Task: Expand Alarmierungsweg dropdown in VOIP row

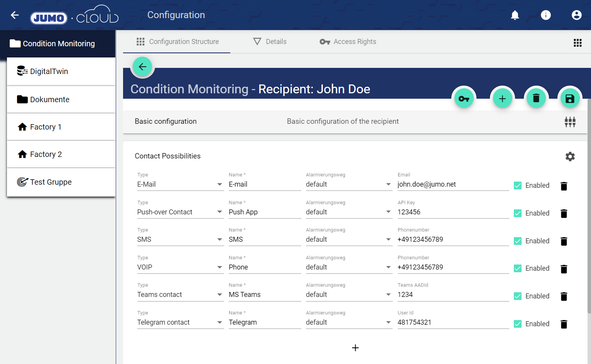Action: pos(348,267)
